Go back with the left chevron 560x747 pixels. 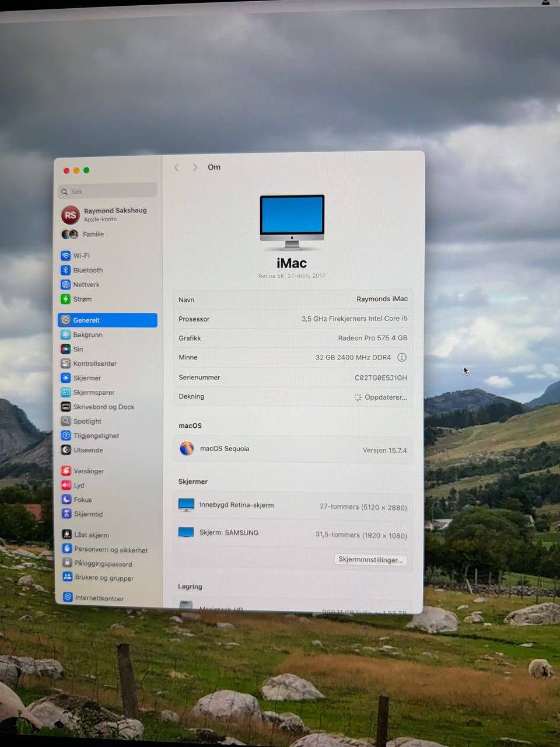177,167
